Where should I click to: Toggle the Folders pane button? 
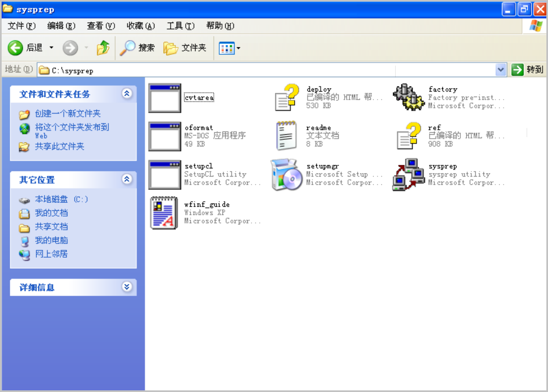point(185,48)
